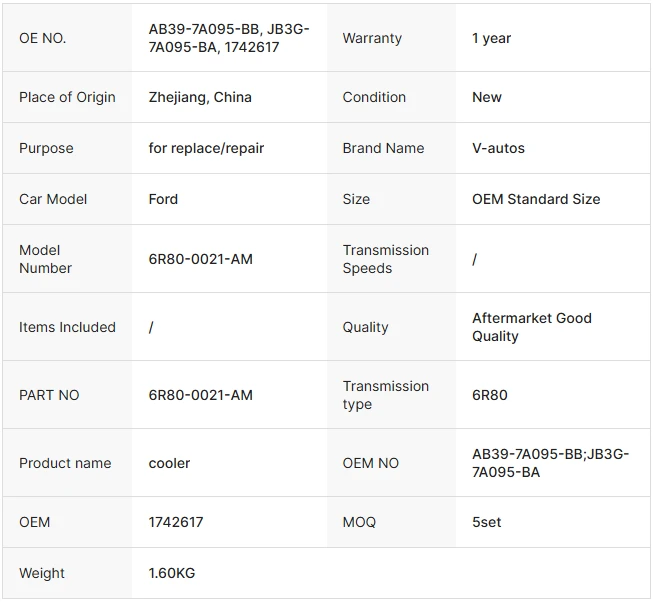This screenshot has height=604, width=653.
Task: Click the Transmission Speeds label
Action: click(386, 259)
